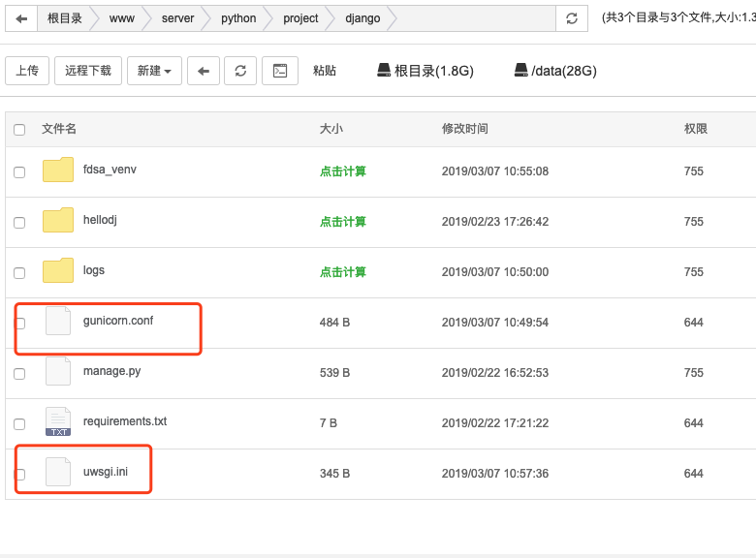Click 点击计算 for the logs folder

pyautogui.click(x=343, y=272)
